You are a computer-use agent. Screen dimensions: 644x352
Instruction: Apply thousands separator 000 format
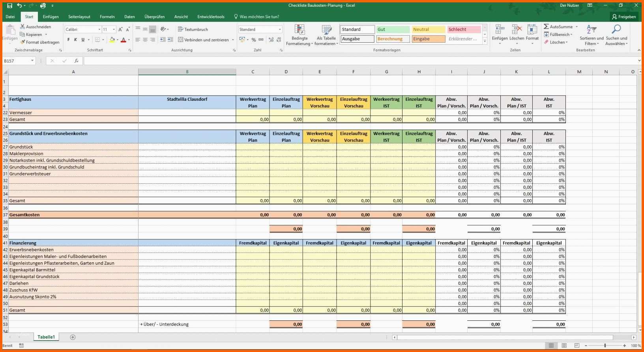(261, 40)
